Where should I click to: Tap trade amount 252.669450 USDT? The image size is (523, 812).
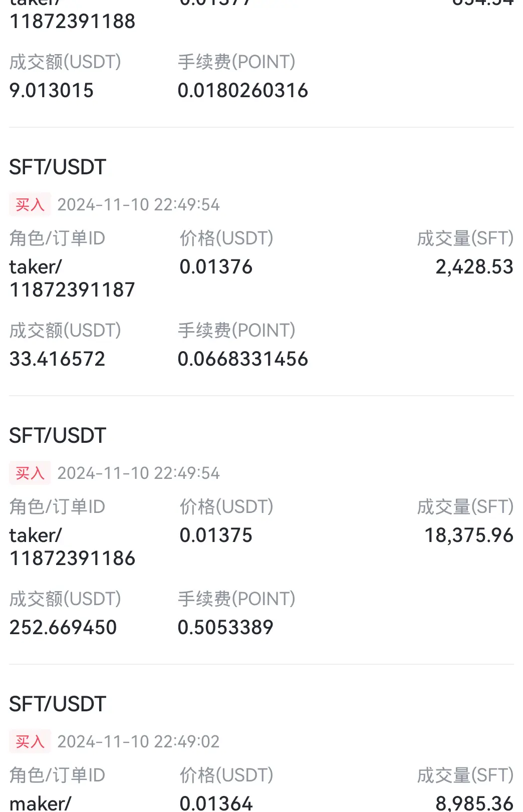click(63, 627)
